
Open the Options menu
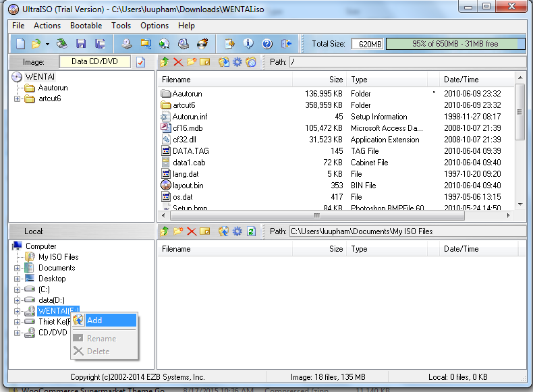tap(155, 26)
